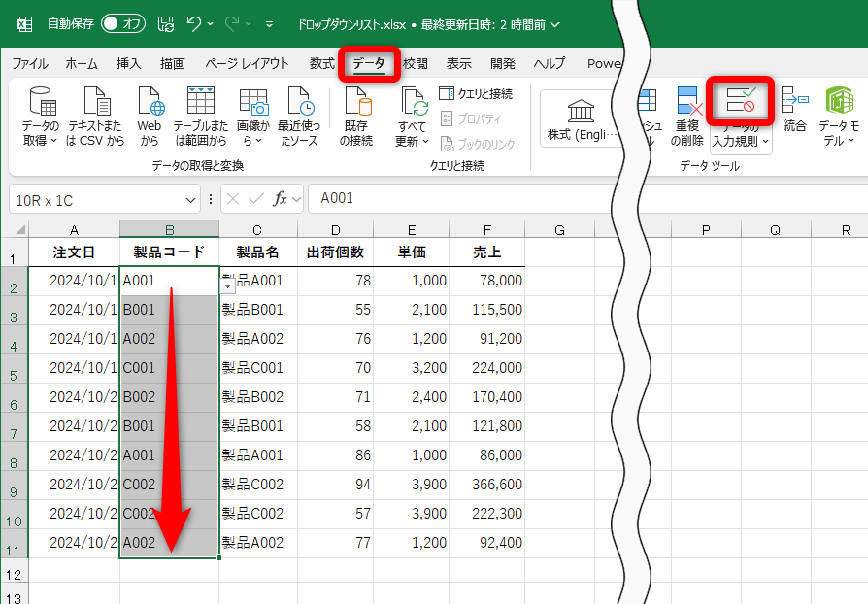This screenshot has width=868, height=604.
Task: Click 既存の接続 icon
Action: pos(357,101)
